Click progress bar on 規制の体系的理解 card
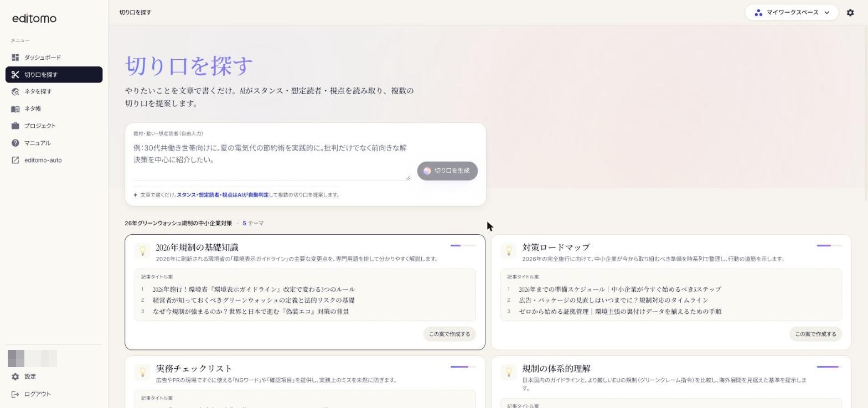Image resolution: width=868 pixels, height=408 pixels. coord(829,366)
